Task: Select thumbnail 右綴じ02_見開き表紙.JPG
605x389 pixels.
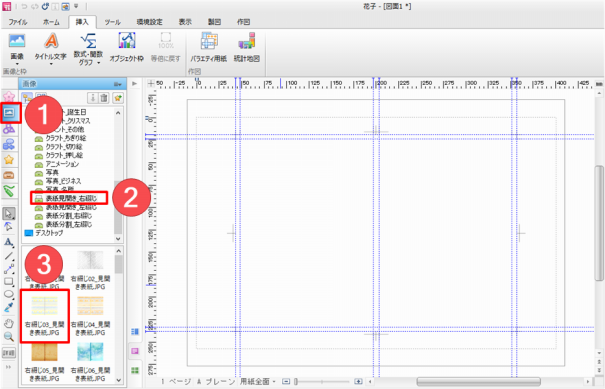Action: tap(90, 269)
